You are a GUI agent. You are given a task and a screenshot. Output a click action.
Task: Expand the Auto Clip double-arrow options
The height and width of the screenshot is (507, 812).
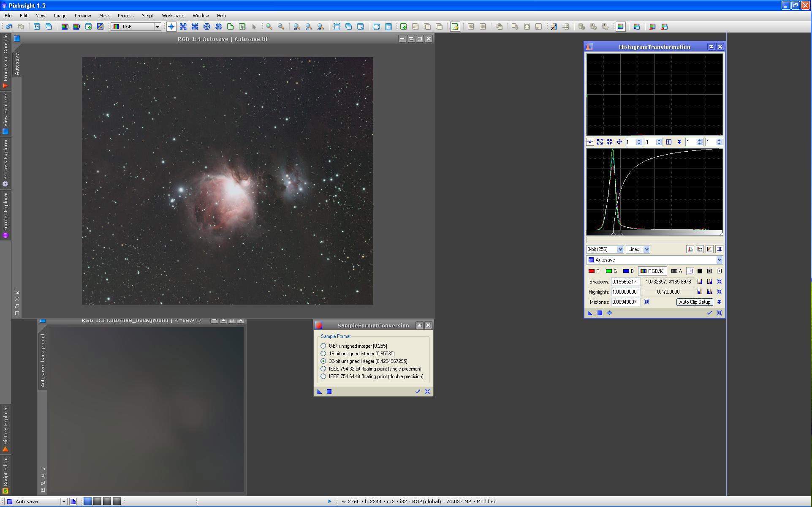[719, 302]
